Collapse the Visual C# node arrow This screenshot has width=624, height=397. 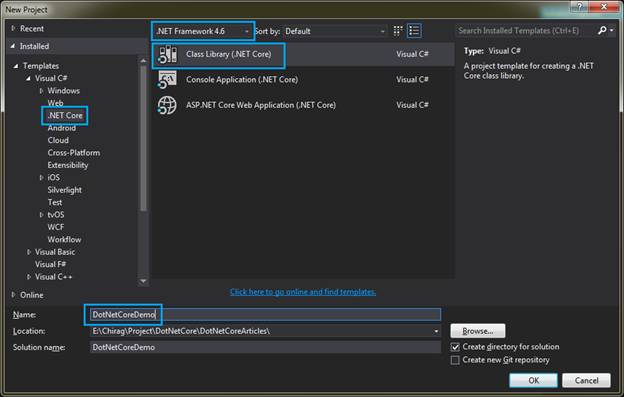point(28,78)
